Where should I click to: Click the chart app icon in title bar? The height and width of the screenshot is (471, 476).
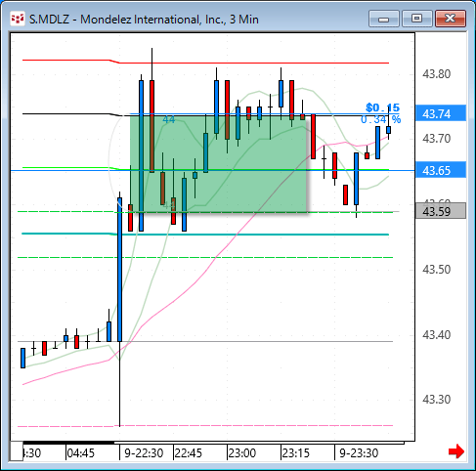[x=18, y=19]
